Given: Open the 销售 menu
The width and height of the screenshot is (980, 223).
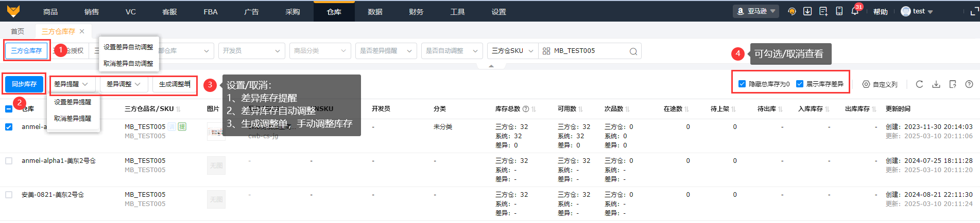Looking at the screenshot, I should [x=92, y=11].
